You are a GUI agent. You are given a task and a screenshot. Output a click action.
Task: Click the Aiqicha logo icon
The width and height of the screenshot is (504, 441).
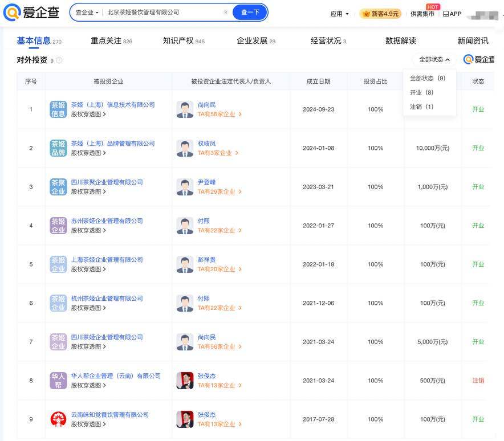[x=13, y=12]
